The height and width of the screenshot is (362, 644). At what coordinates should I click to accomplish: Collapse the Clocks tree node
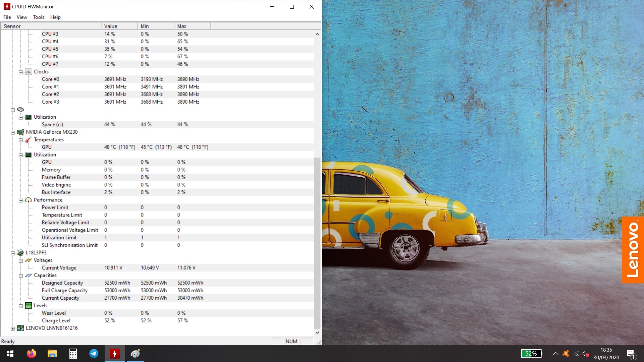21,72
